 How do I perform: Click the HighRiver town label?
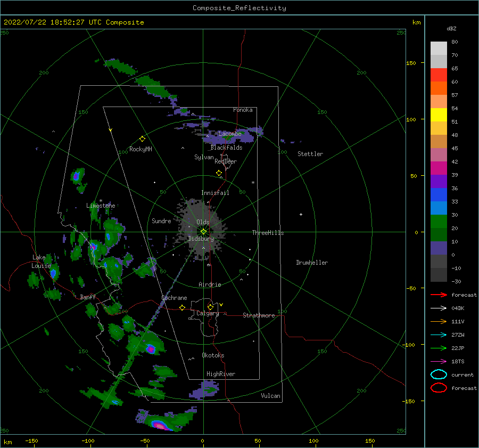click(220, 374)
